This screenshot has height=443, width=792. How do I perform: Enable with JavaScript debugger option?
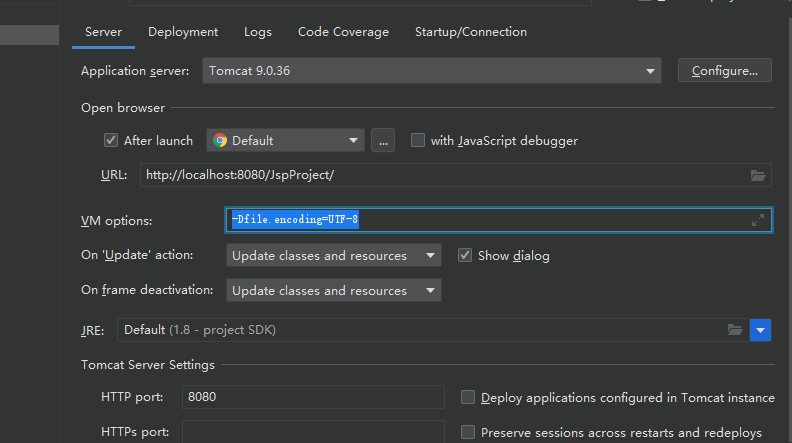[x=418, y=140]
